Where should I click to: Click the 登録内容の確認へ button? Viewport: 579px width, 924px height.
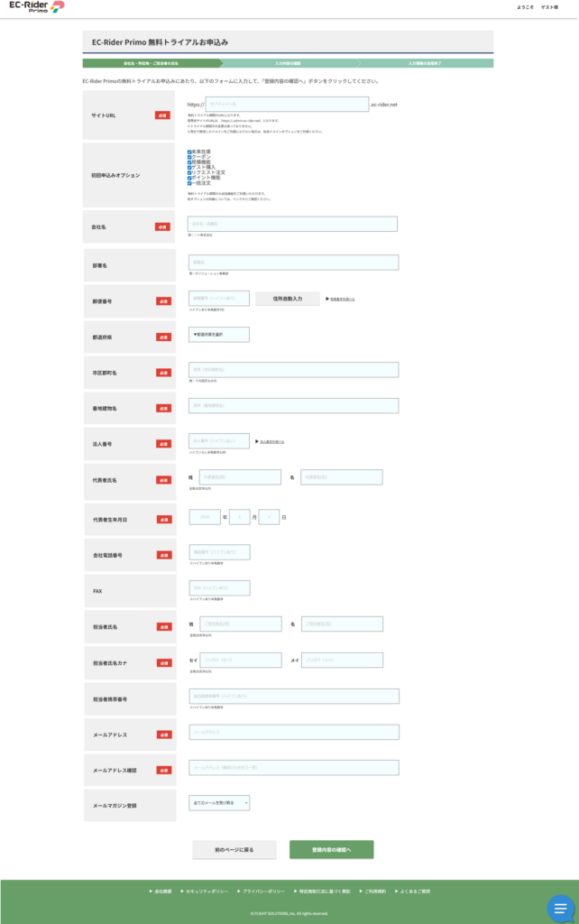point(331,850)
